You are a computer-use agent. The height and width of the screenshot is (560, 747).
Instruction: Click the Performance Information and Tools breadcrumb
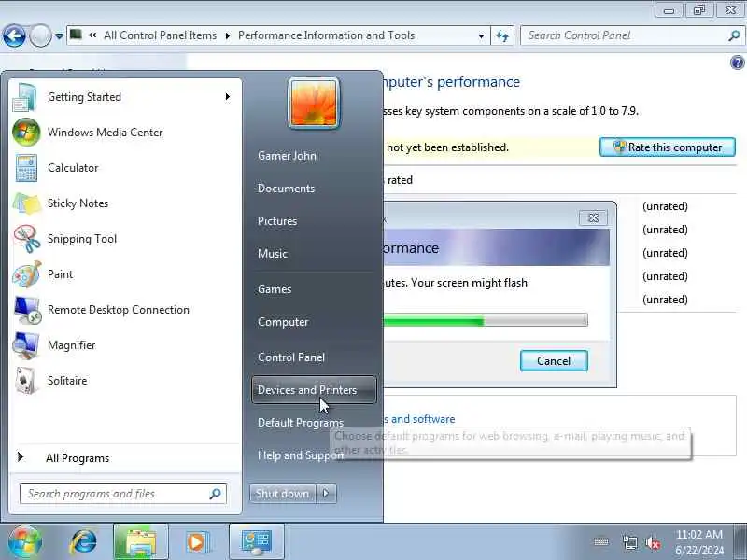coord(326,35)
